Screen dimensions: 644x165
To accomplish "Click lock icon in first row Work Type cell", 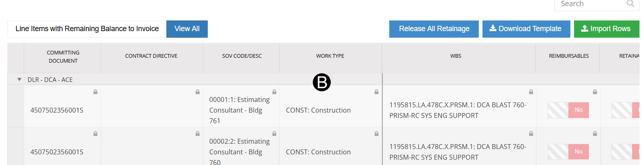I will [x=376, y=92].
